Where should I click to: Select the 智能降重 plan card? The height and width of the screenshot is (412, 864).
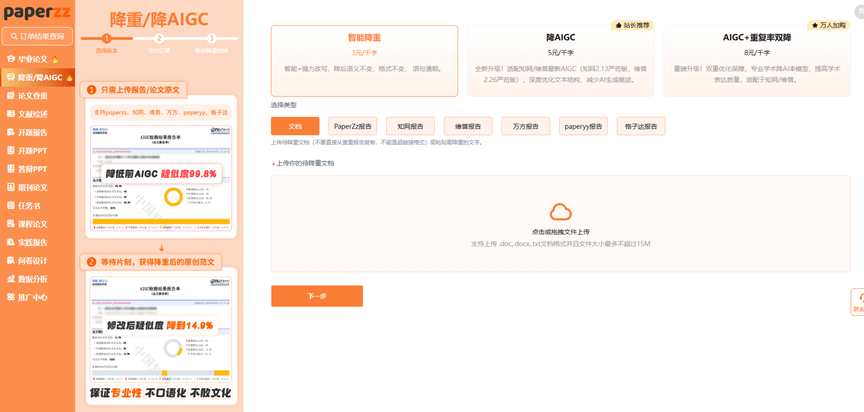pyautogui.click(x=364, y=61)
